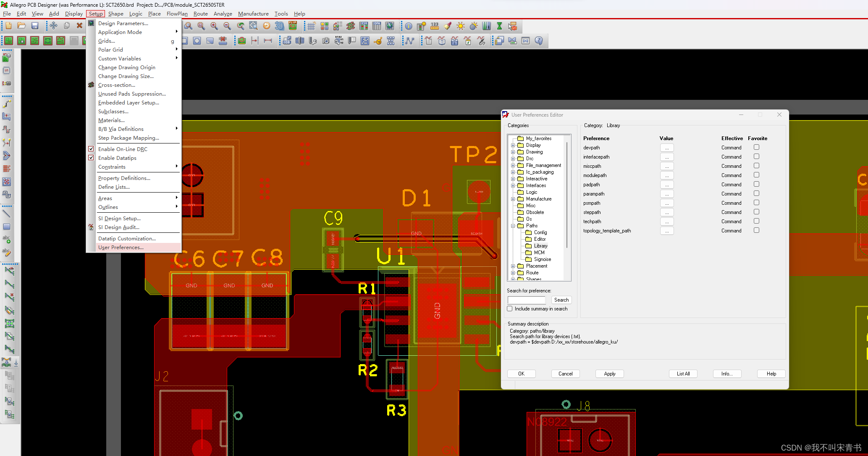Expand the Display category tree node
The image size is (868, 456).
point(513,145)
